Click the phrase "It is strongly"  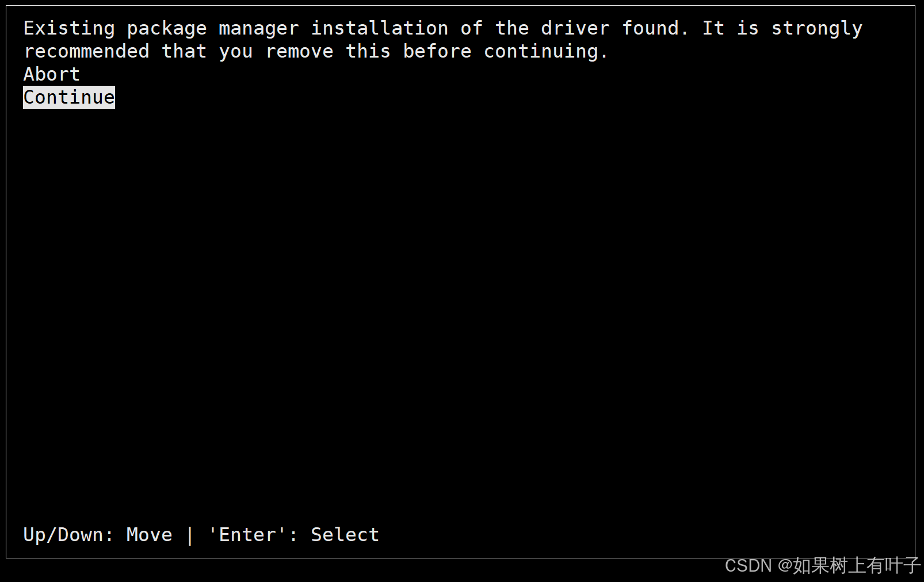coord(782,29)
